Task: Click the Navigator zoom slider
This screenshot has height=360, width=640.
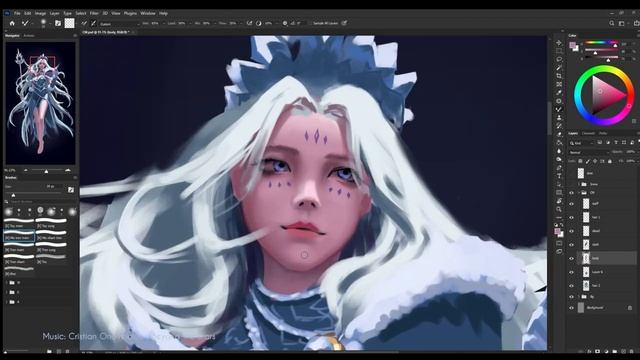Action: [47, 170]
